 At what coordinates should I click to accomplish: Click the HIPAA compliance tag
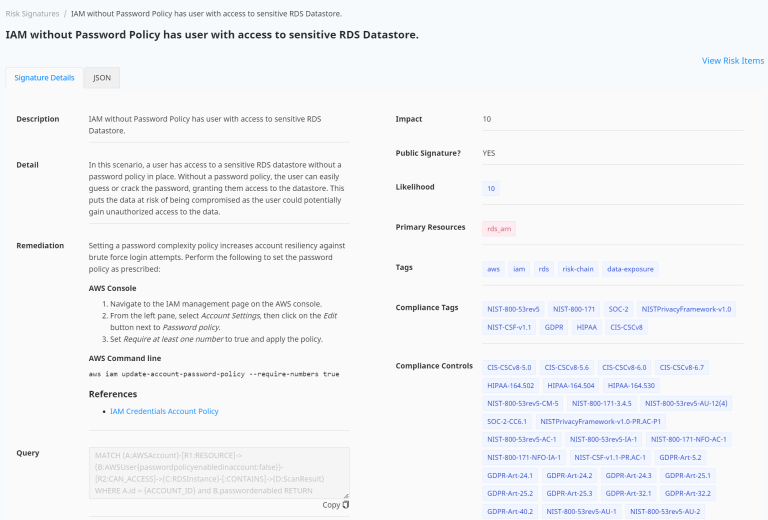(x=587, y=327)
